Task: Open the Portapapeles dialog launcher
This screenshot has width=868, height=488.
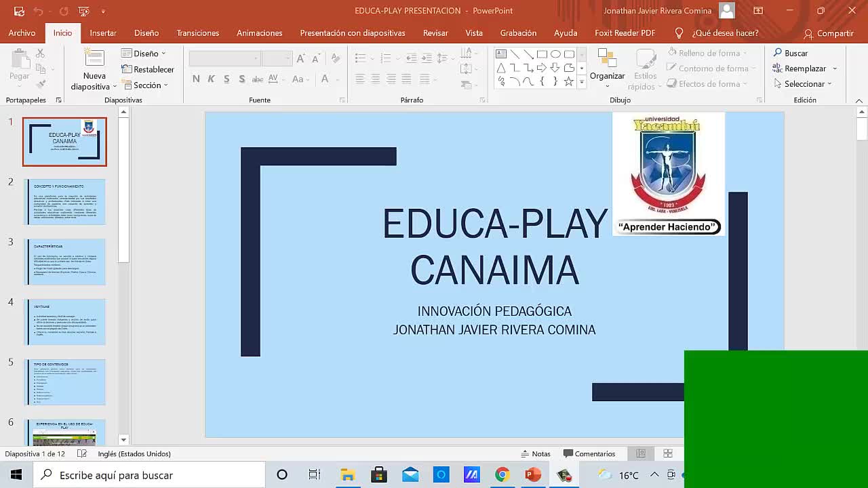Action: [58, 100]
